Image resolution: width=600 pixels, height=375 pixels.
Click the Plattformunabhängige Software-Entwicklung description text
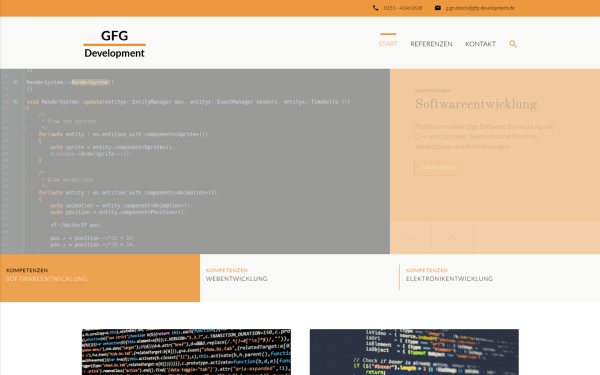click(x=484, y=136)
